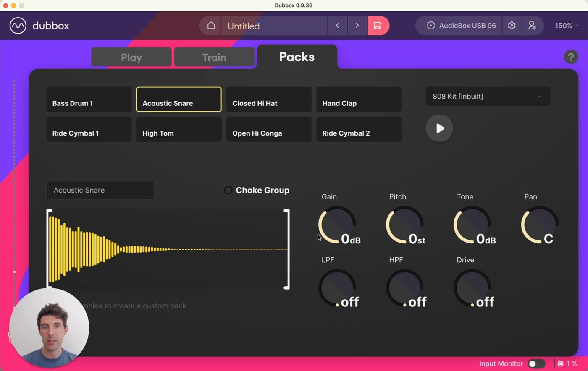Toggle the Input Monitor switch

click(536, 363)
